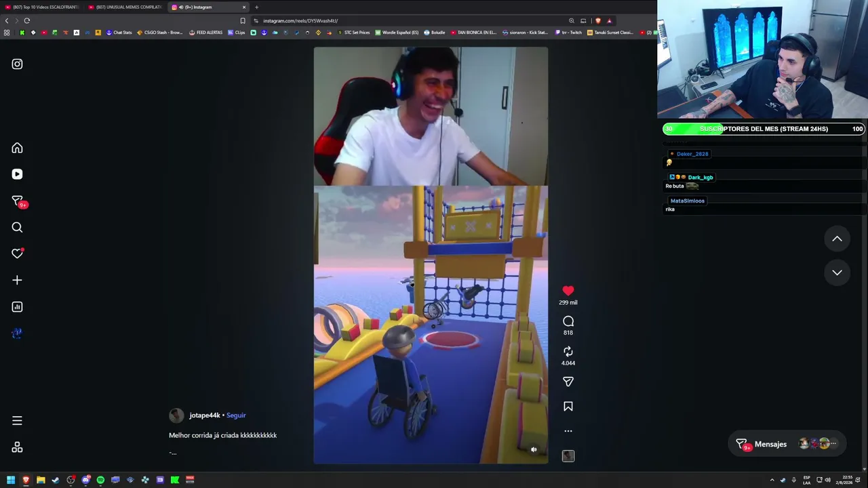Follow jotape44k using Seguir
Image resolution: width=868 pixels, height=488 pixels.
tap(236, 415)
